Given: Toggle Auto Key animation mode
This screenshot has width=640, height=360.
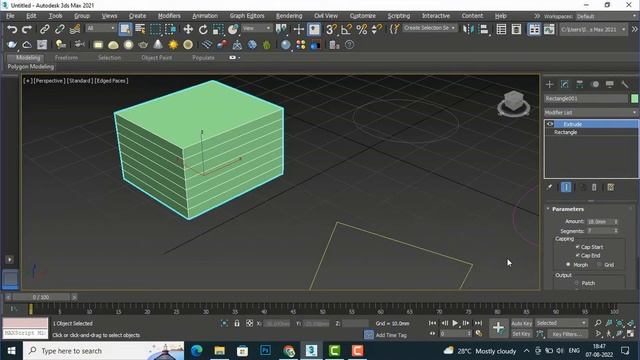Looking at the screenshot, I should (x=522, y=323).
